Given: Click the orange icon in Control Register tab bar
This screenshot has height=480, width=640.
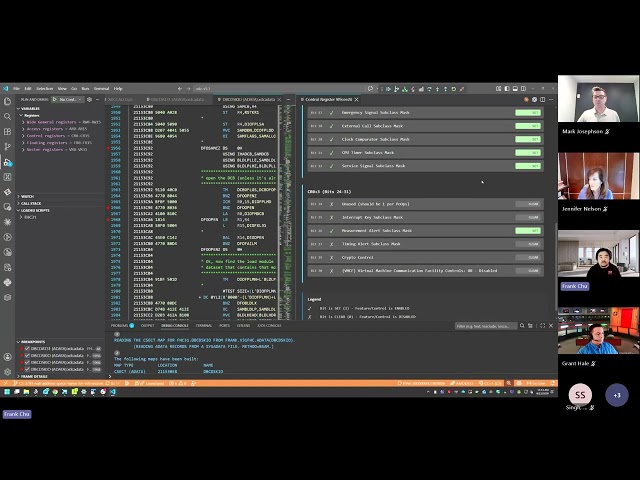Looking at the screenshot, I should (x=526, y=99).
